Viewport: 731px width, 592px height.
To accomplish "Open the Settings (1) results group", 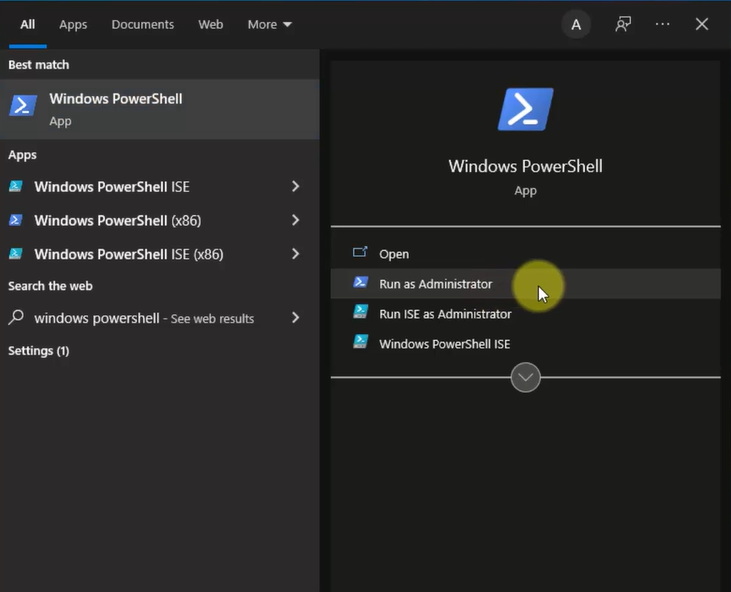I will (39, 351).
